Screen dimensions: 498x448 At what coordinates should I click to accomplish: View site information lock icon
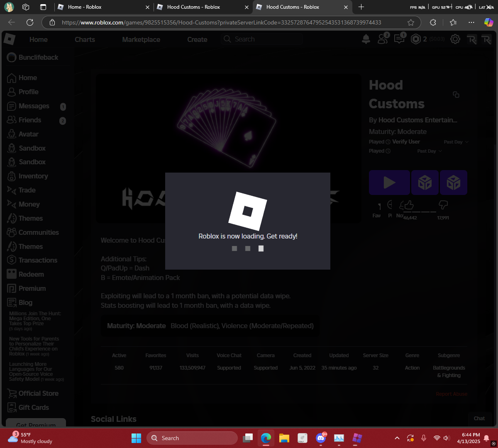[52, 22]
